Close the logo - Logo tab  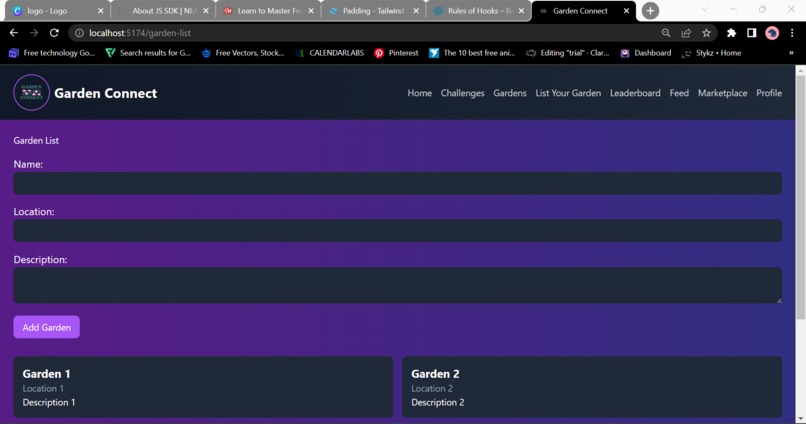[x=100, y=11]
